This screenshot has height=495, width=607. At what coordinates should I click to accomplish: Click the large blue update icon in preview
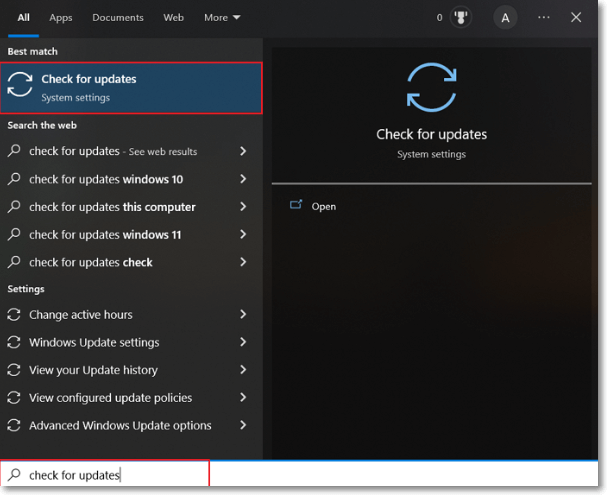[431, 87]
